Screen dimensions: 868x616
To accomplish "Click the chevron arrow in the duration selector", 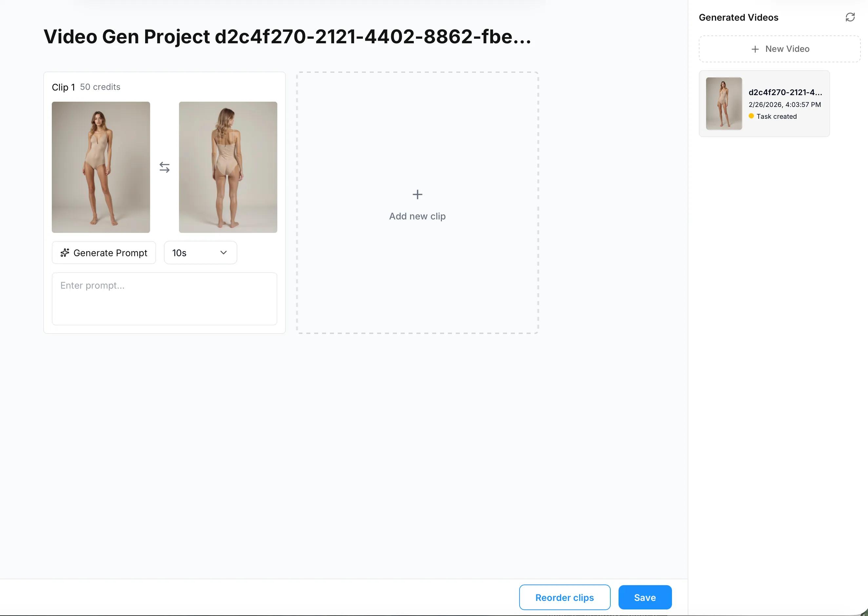I will 223,253.
